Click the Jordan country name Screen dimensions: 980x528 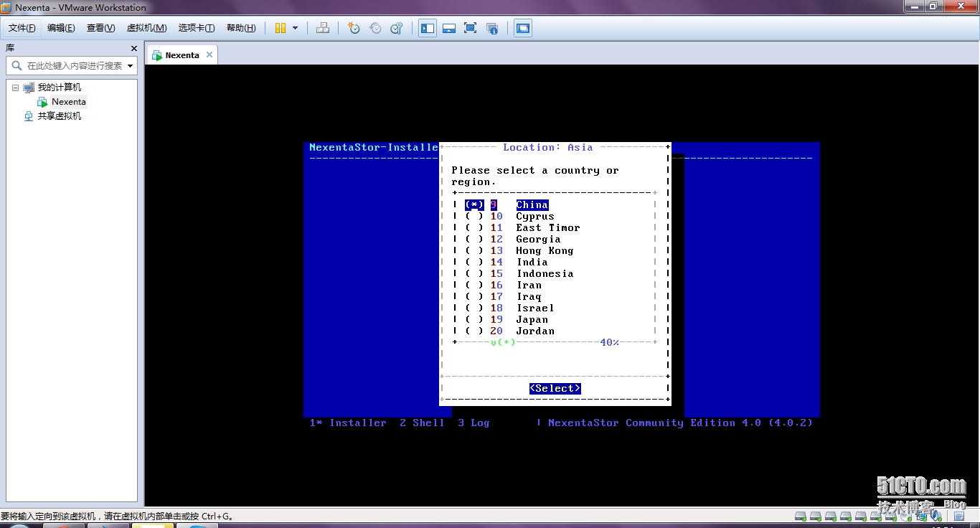(x=535, y=331)
